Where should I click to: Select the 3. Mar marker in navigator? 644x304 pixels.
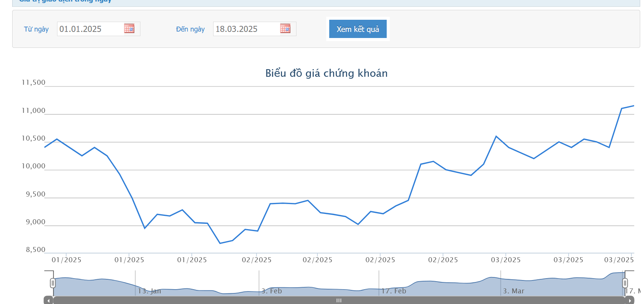[513, 291]
